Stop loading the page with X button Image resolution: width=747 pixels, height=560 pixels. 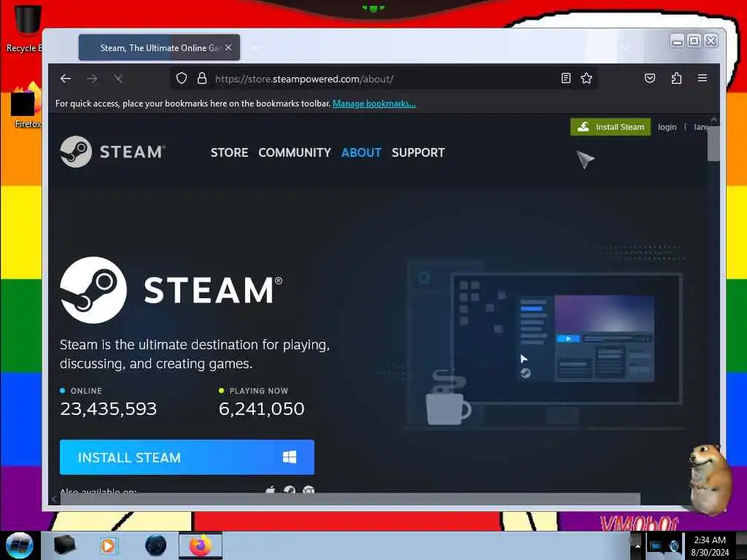tap(119, 79)
